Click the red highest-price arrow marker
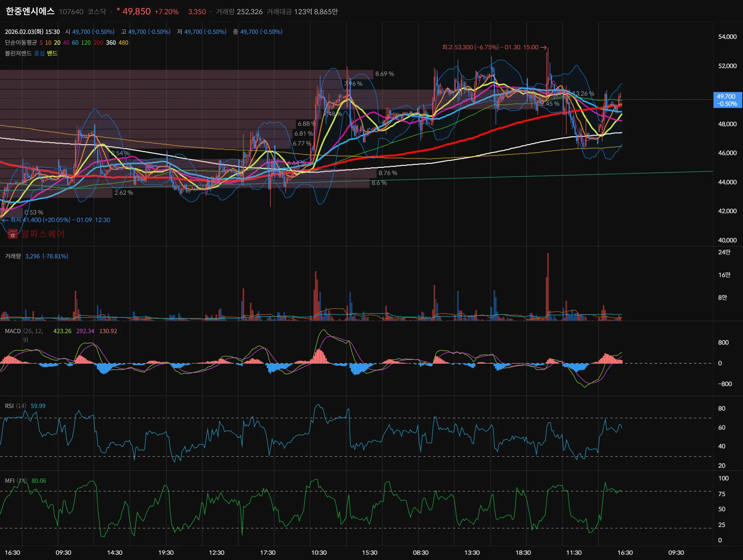The width and height of the screenshot is (743, 560). pos(543,48)
